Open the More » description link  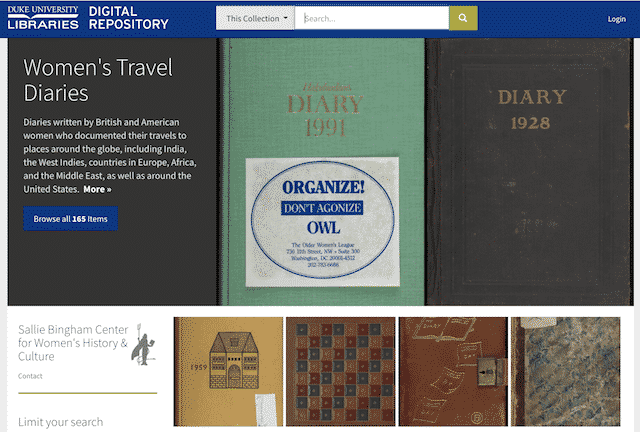pyautogui.click(x=97, y=189)
